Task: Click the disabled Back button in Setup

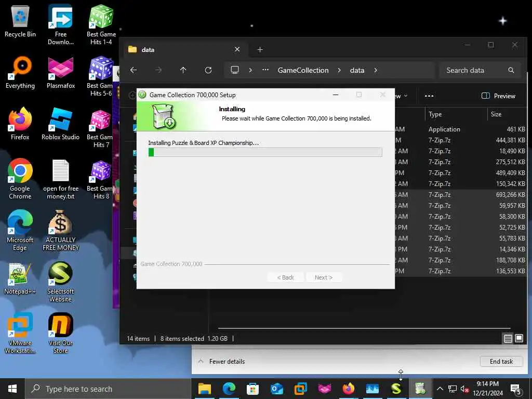Action: pos(285,277)
